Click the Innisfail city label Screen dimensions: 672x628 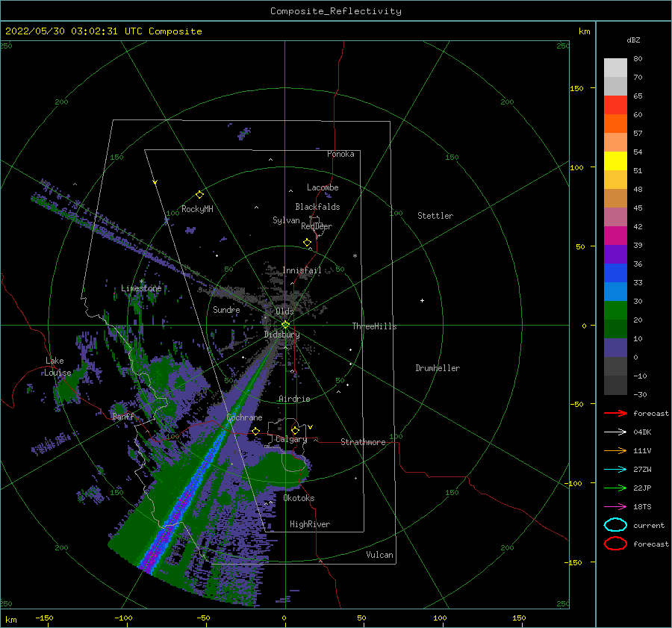(x=302, y=270)
